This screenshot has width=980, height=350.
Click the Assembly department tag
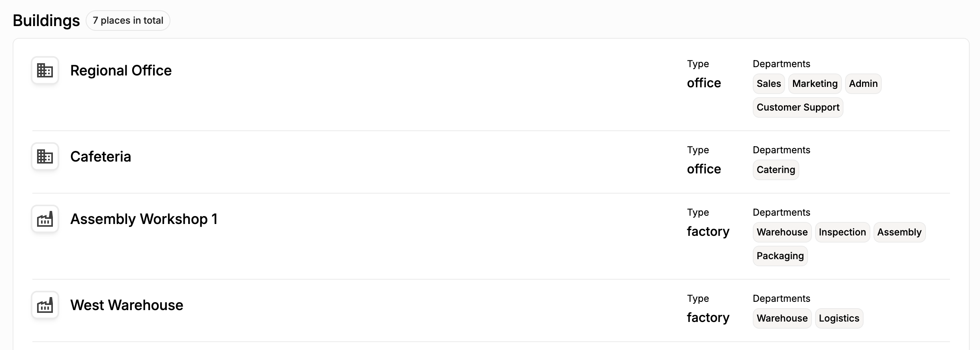899,232
